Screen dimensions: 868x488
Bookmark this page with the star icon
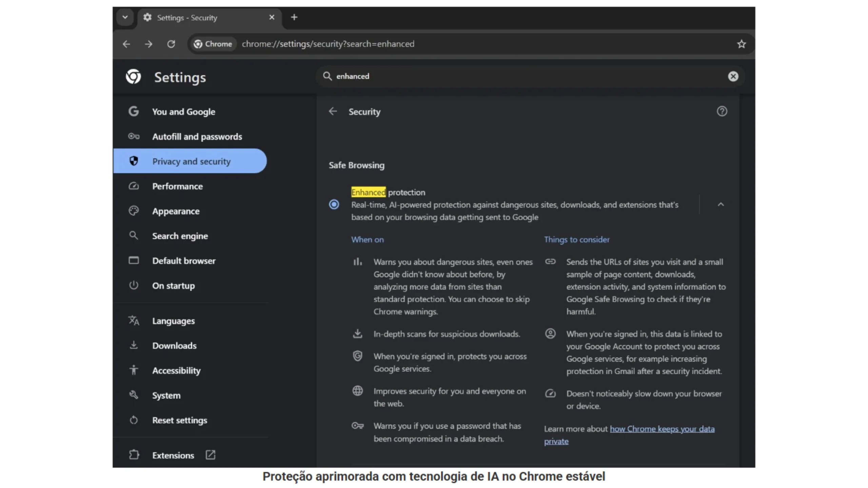pos(741,44)
